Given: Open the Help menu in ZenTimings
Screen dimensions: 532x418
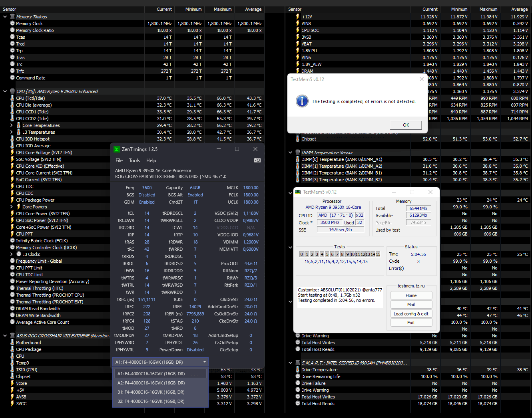Looking at the screenshot, I should coord(151,160).
